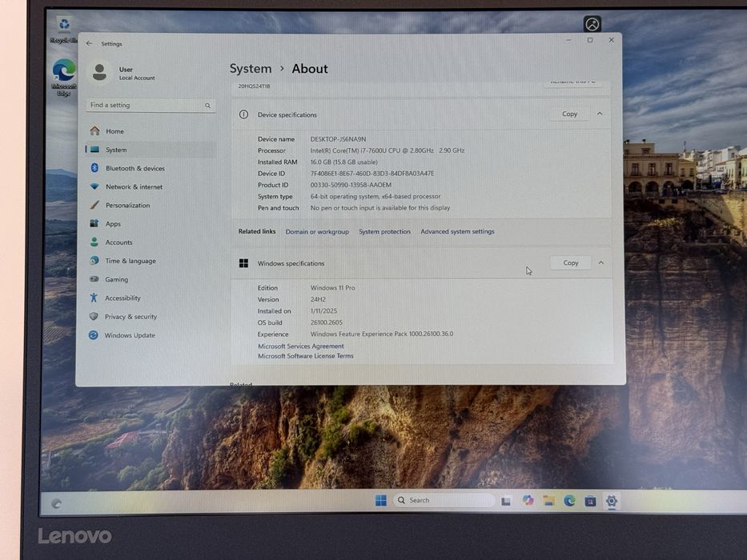Image resolution: width=747 pixels, height=560 pixels.
Task: Open Time & language settings
Action: click(x=151, y=261)
